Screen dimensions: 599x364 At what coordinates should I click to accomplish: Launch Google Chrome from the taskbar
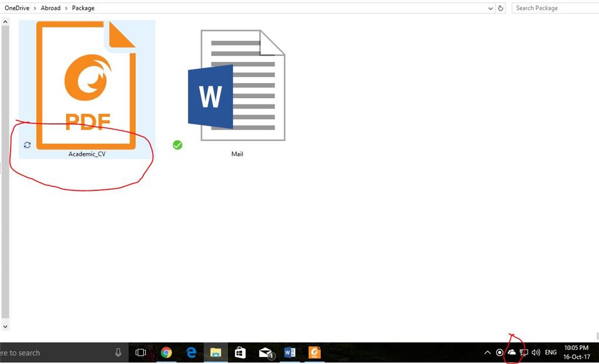(166, 352)
